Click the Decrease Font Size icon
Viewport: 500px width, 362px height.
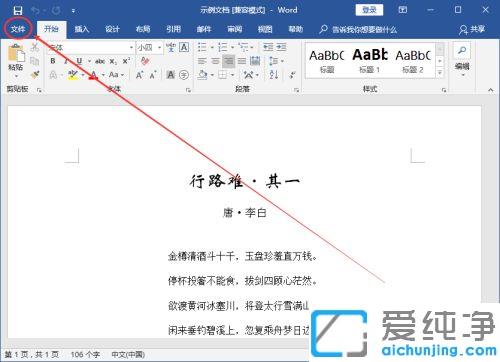[x=153, y=75]
